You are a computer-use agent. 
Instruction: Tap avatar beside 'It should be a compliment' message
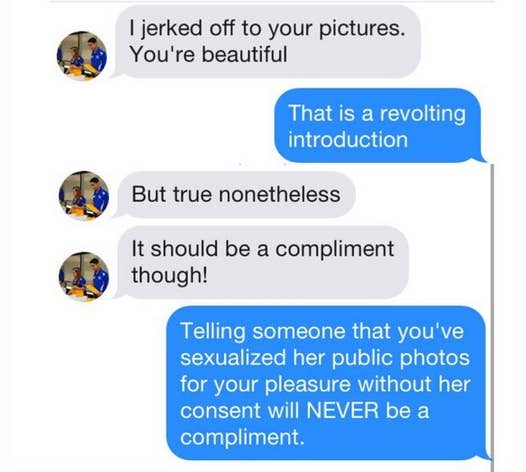84,277
